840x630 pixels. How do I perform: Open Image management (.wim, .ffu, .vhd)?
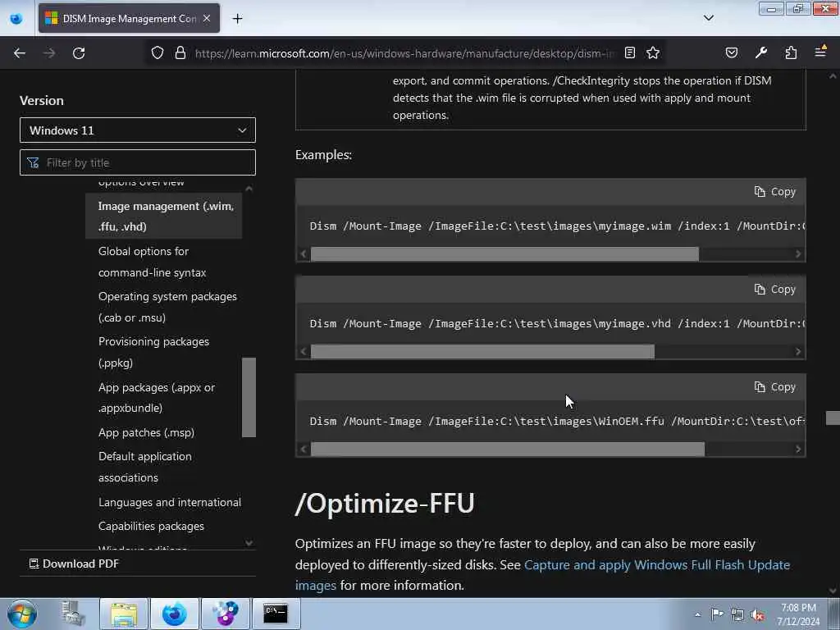tap(166, 217)
